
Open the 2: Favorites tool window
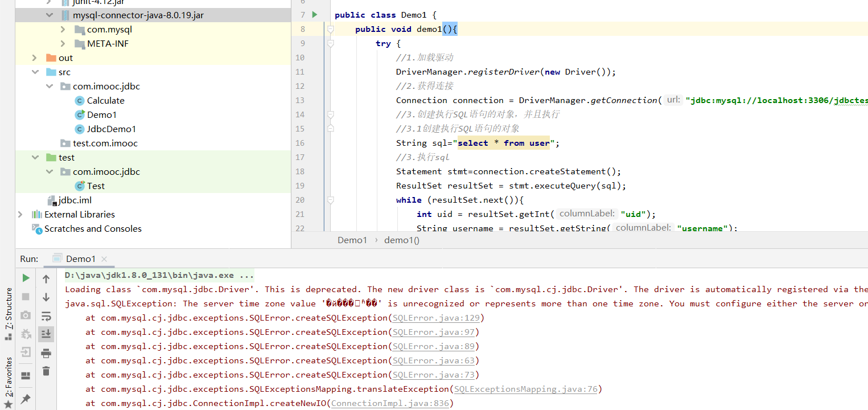point(8,376)
